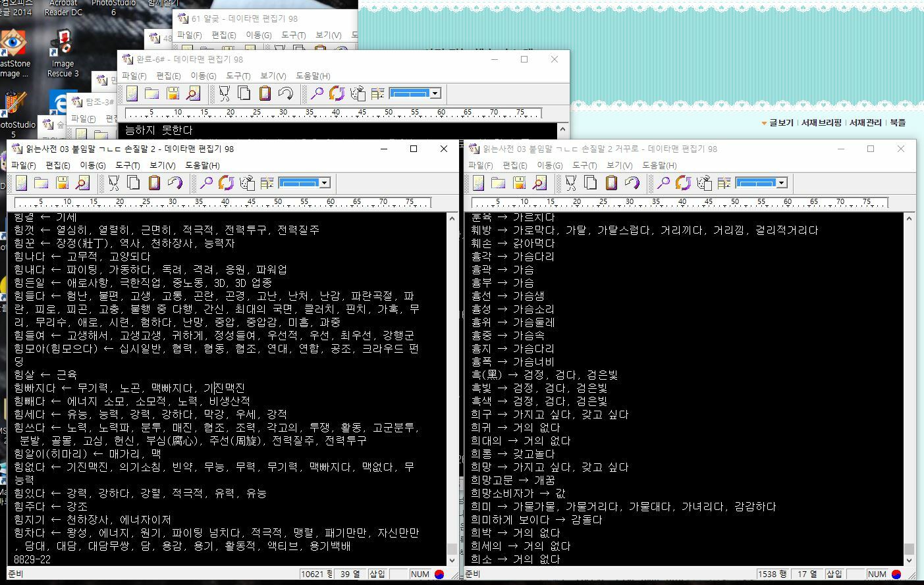Click Print Preview icon in 손질말 2 window
The width and height of the screenshot is (924, 585).
[82, 183]
